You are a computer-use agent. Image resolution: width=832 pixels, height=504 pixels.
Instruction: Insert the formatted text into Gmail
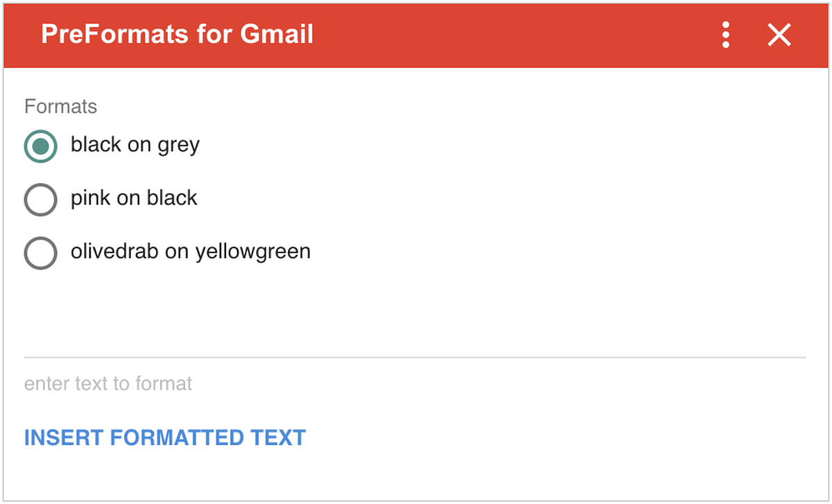tap(164, 437)
